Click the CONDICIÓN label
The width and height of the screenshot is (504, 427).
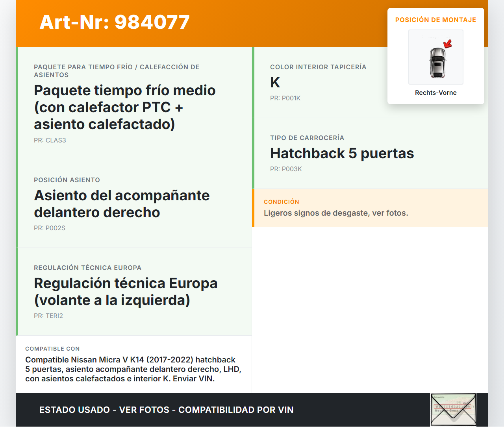(282, 202)
